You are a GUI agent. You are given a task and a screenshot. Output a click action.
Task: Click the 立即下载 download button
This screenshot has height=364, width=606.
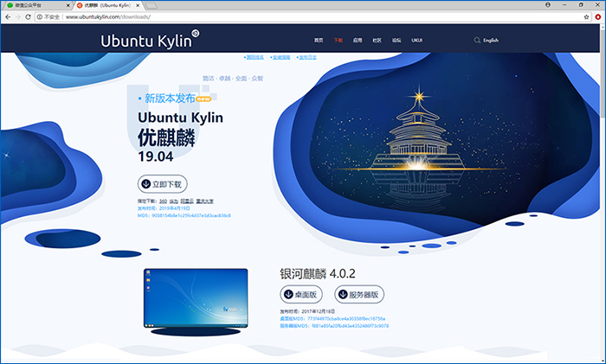tap(163, 184)
